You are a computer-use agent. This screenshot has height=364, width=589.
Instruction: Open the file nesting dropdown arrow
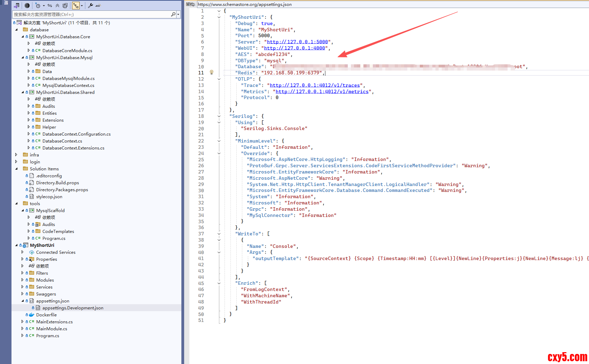click(x=82, y=6)
